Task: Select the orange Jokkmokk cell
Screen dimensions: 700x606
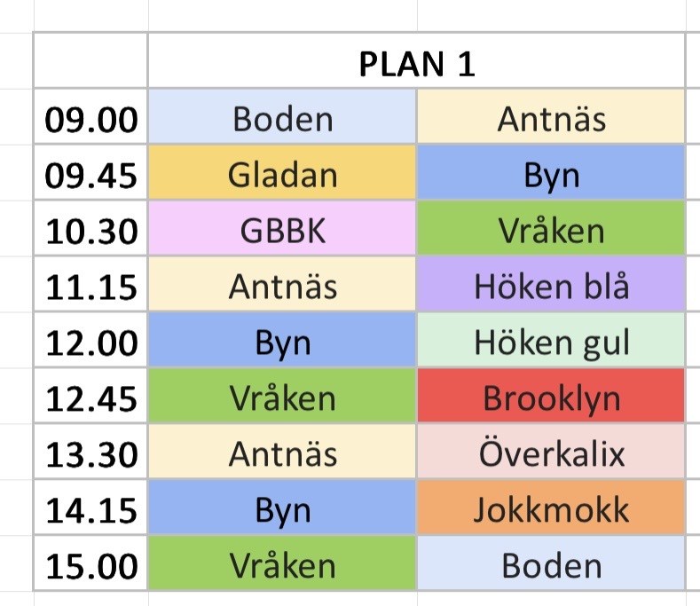Action: [551, 510]
